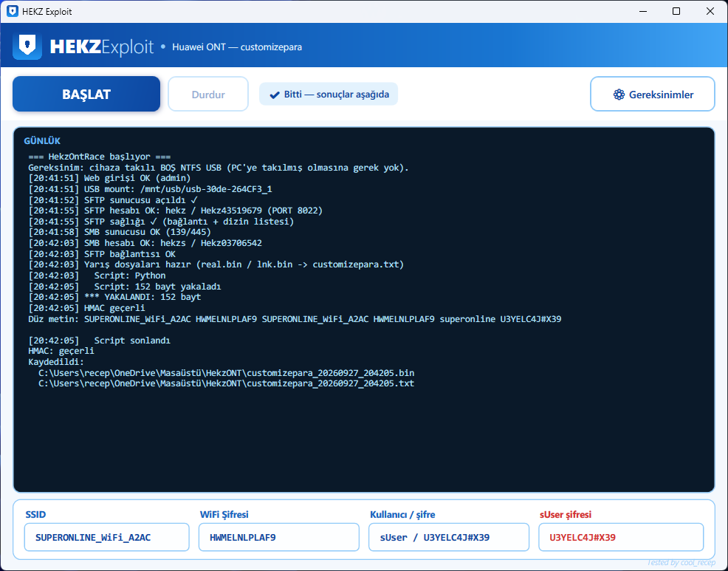Click the 'Gereksinim: cihaza takılı BOŞ NTFS USB' line
This screenshot has width=728, height=571.
[x=219, y=168]
